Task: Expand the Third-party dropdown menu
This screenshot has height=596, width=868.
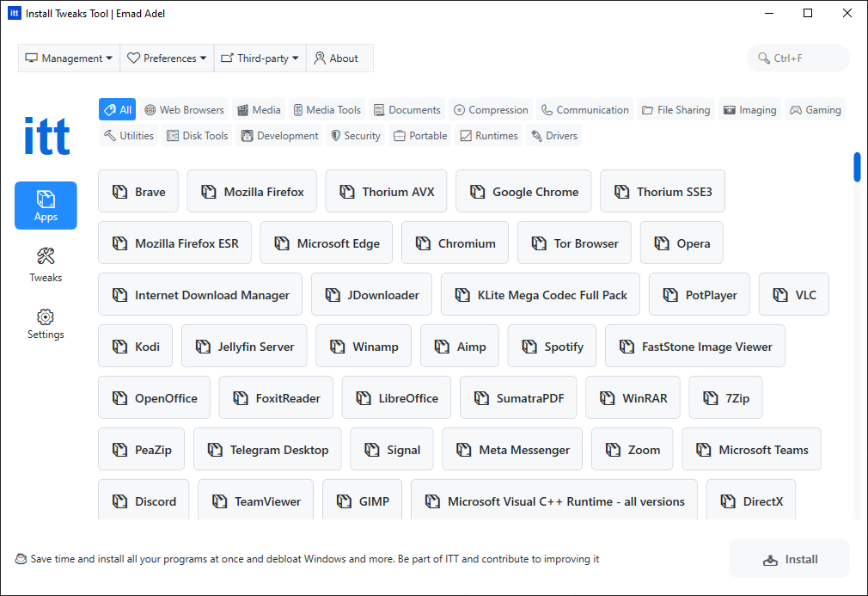Action: tap(260, 58)
